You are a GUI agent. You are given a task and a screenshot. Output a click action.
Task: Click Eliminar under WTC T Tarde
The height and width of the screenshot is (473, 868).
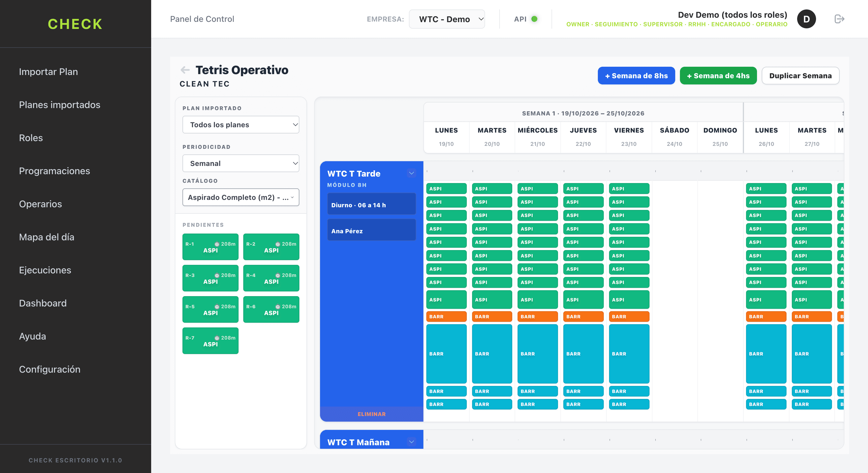click(x=371, y=414)
